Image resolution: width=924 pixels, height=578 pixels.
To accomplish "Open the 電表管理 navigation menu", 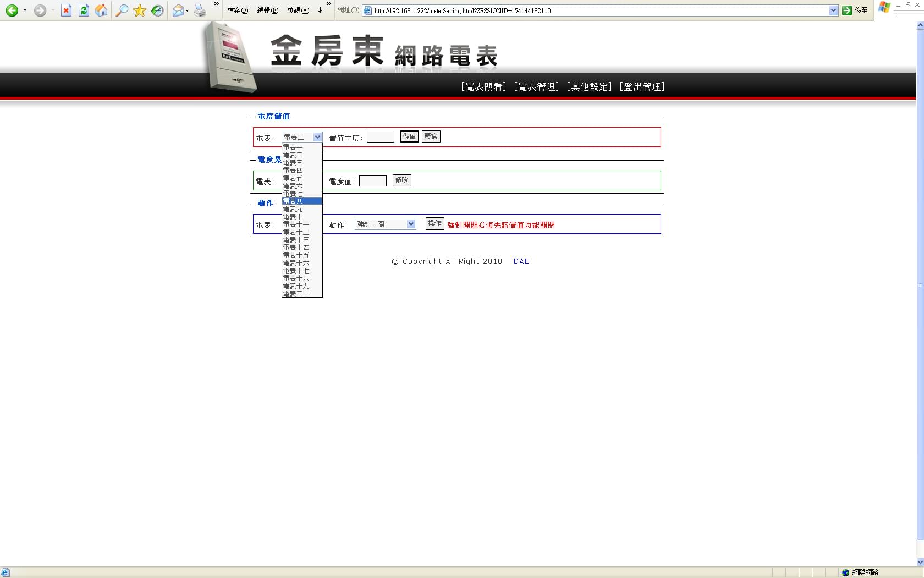I will 536,87.
